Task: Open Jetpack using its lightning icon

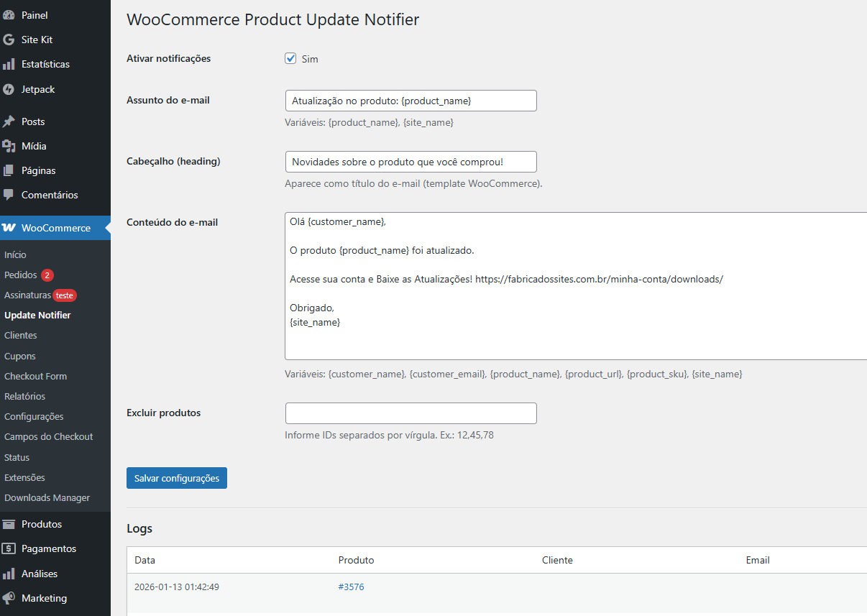Action: pyautogui.click(x=9, y=89)
